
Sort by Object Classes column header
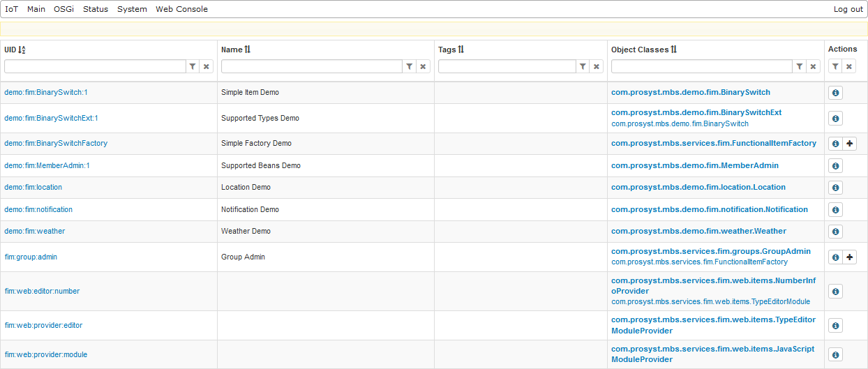coord(643,50)
